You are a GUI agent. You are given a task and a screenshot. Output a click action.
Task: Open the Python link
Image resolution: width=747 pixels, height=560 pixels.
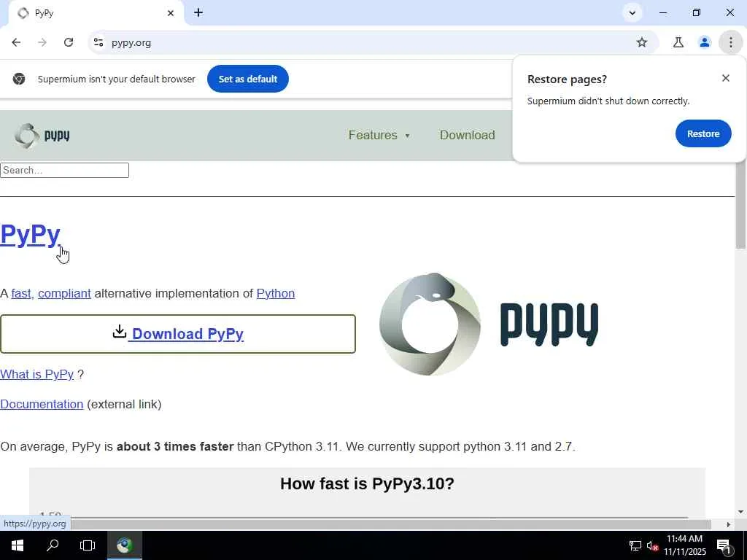pyautogui.click(x=275, y=293)
